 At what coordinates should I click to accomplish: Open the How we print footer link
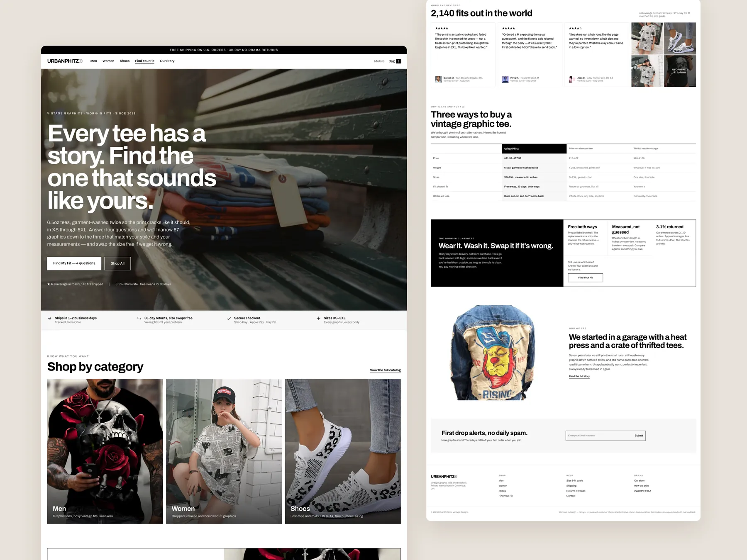pyautogui.click(x=641, y=486)
